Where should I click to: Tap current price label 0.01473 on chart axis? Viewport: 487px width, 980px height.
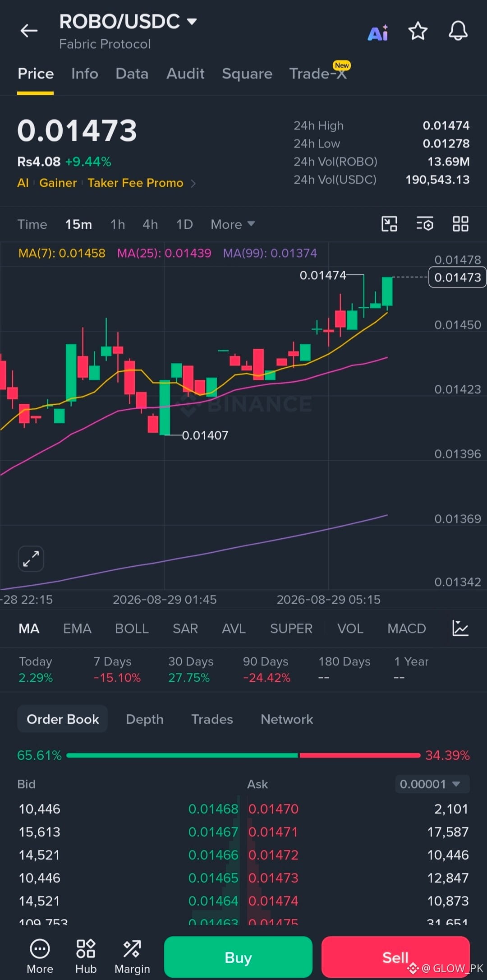coord(457,277)
